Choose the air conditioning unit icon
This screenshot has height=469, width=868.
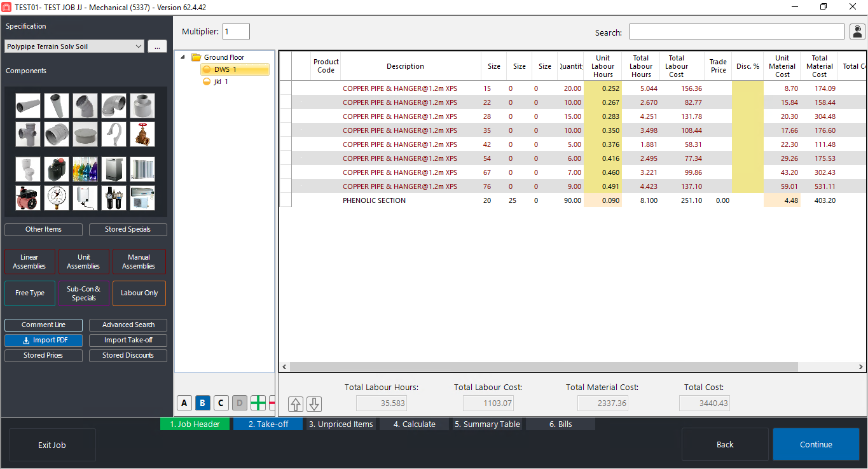coord(142,198)
